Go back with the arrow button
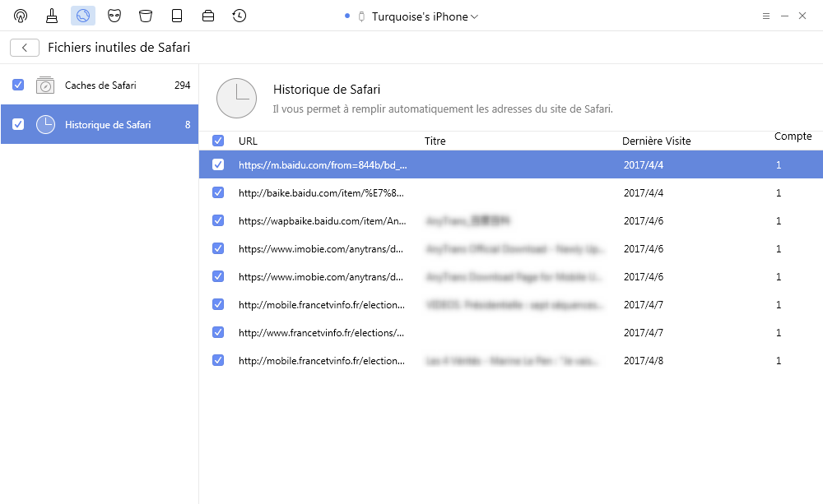This screenshot has width=823, height=504. pos(25,47)
